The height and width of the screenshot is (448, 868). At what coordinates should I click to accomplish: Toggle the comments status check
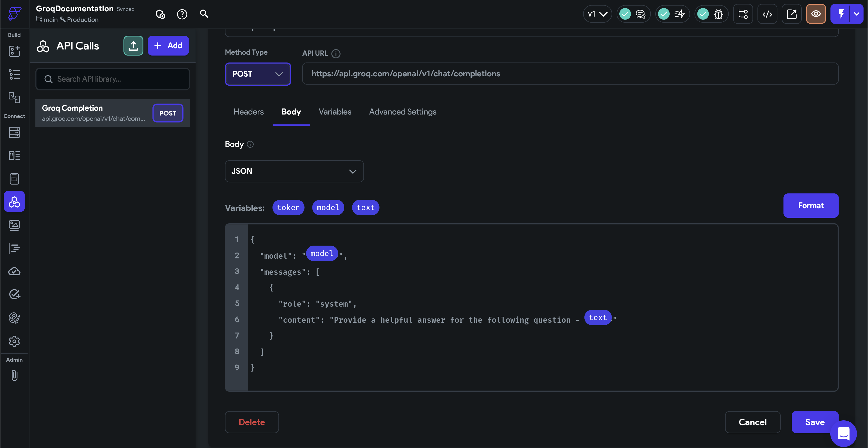pyautogui.click(x=625, y=14)
